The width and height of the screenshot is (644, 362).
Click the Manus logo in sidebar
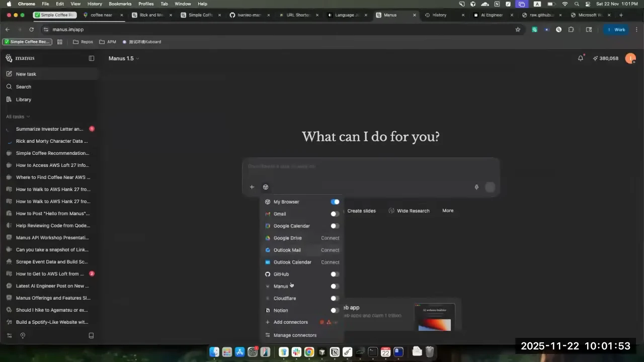pyautogui.click(x=20, y=58)
